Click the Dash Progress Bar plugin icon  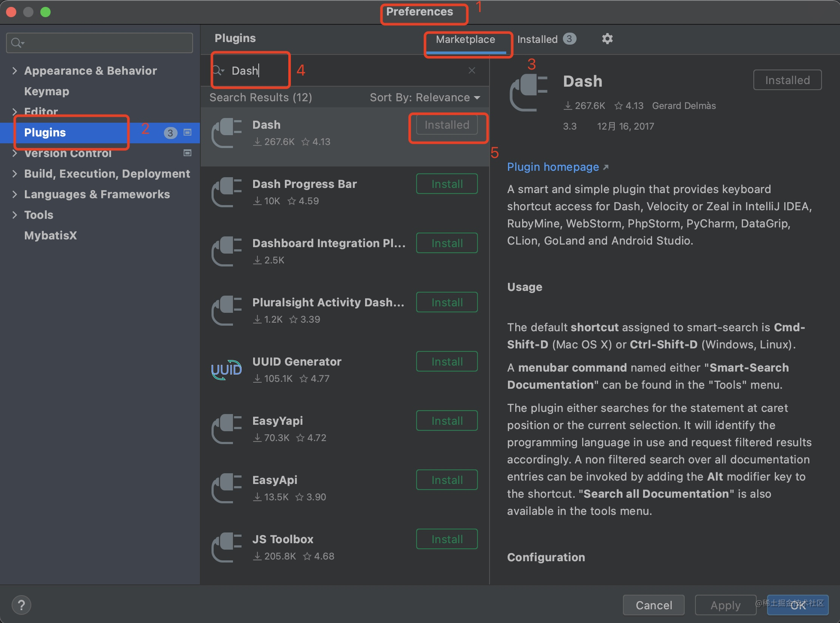[226, 192]
